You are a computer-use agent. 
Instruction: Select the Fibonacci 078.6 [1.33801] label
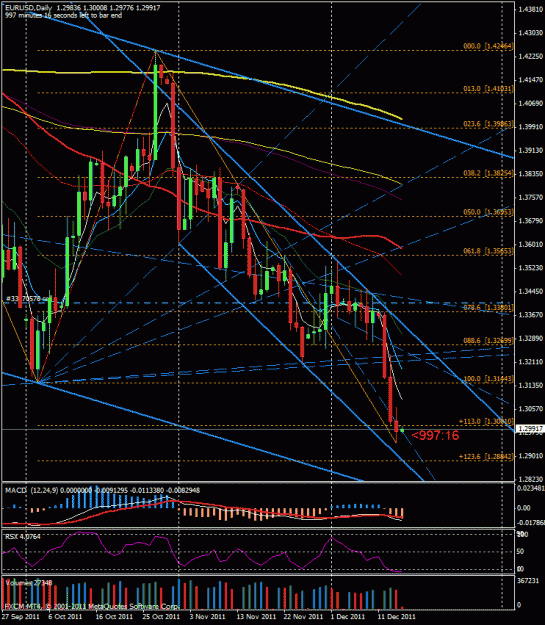pyautogui.click(x=488, y=307)
